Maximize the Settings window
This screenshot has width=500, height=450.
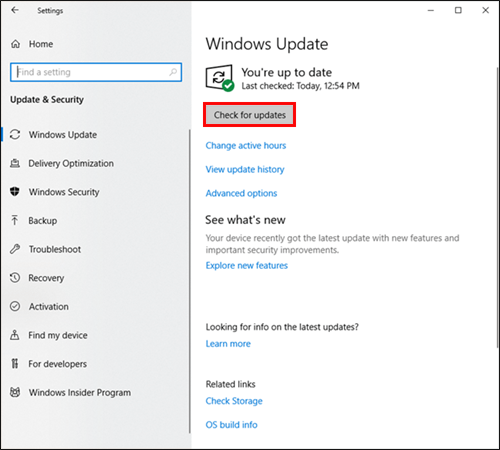(458, 10)
